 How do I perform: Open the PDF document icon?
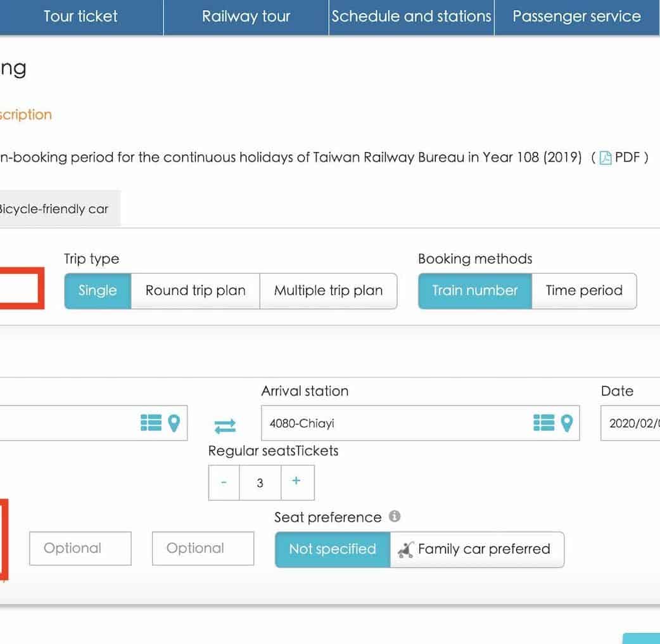(606, 158)
